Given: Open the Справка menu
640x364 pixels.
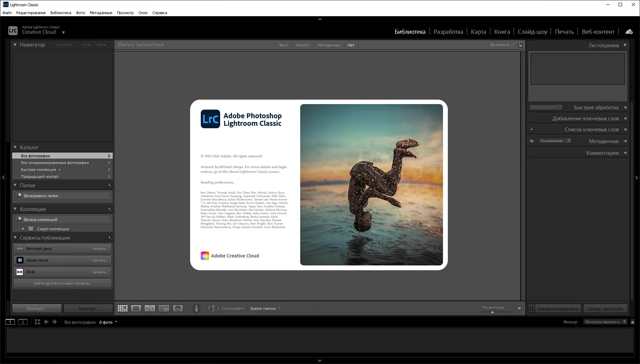Looking at the screenshot, I should (x=159, y=13).
